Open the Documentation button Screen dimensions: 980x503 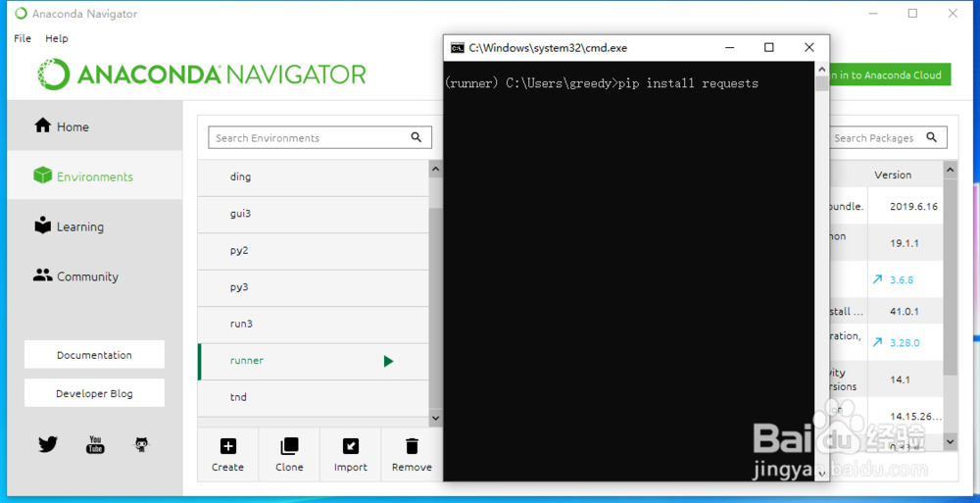pos(94,355)
